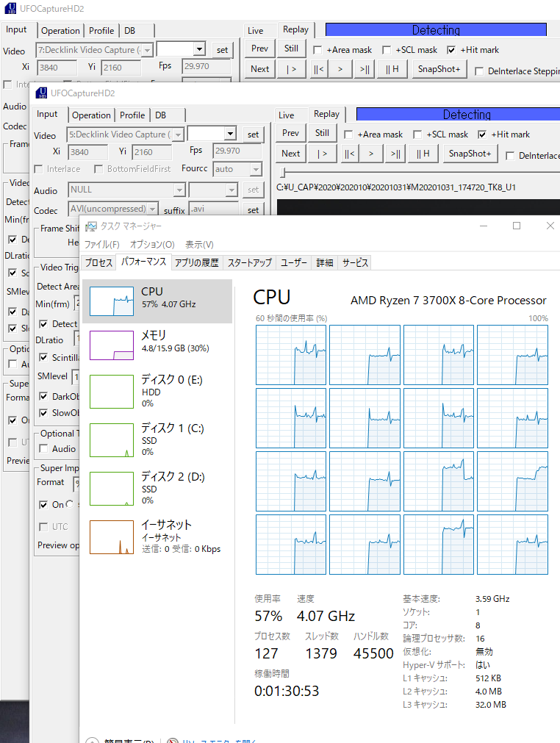
Task: Select the メモリ resource item
Action: tap(157, 345)
